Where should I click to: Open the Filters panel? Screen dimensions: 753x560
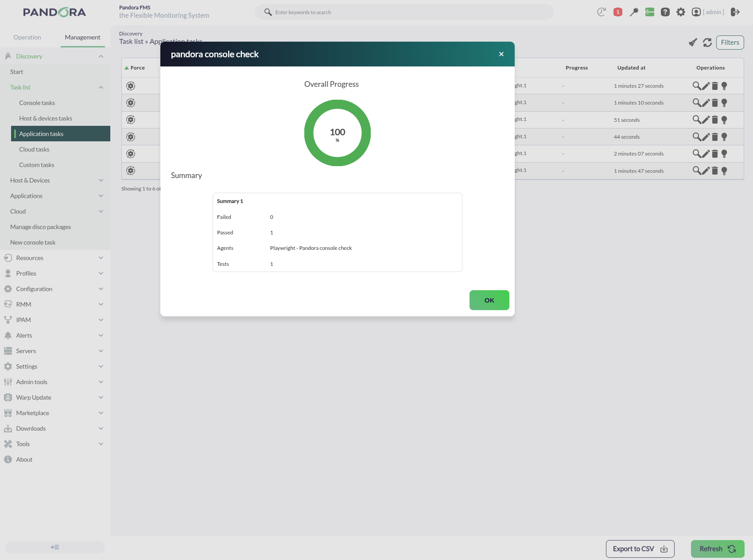730,43
